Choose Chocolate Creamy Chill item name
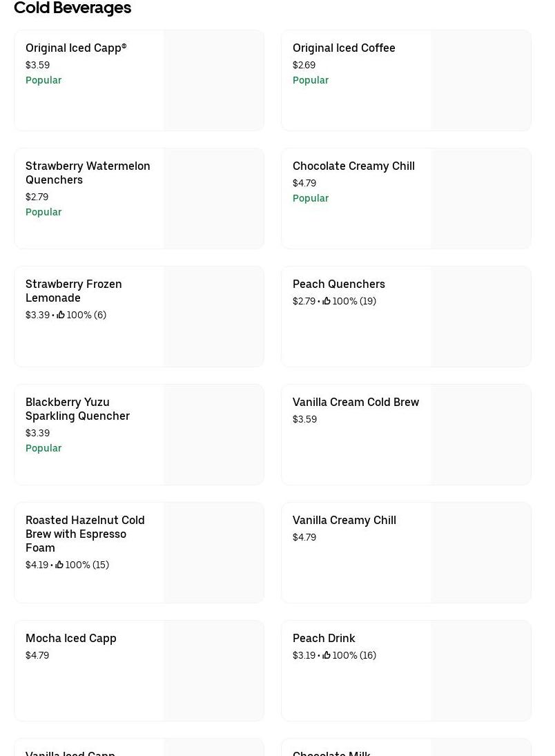 [x=353, y=166]
